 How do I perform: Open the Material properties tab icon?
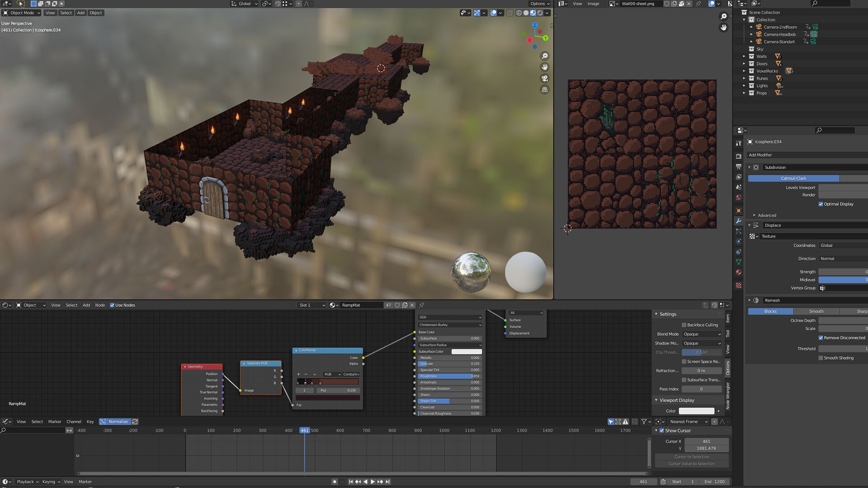coord(739,272)
